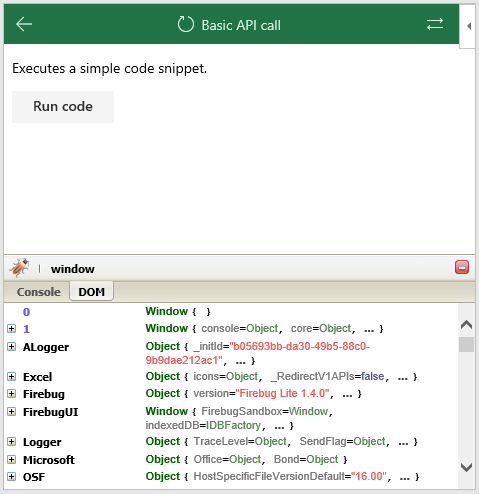Screen dimensions: 479x494
Task: Expand the Firebug object node
Action: [11, 394]
